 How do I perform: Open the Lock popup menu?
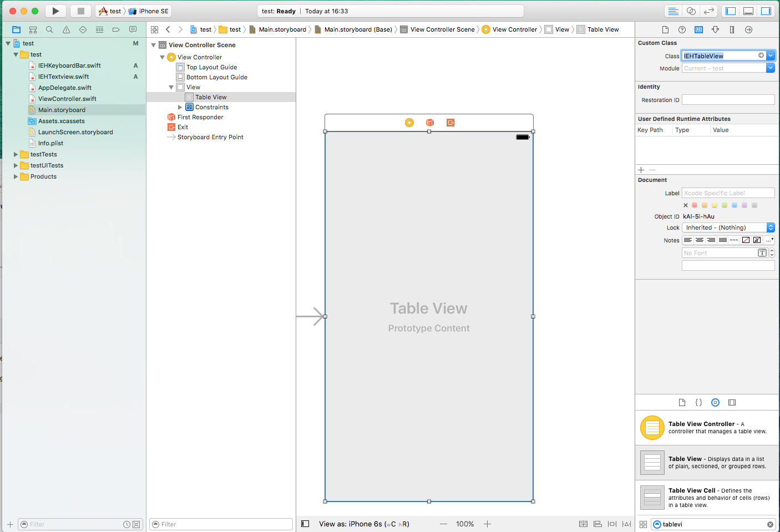(728, 227)
